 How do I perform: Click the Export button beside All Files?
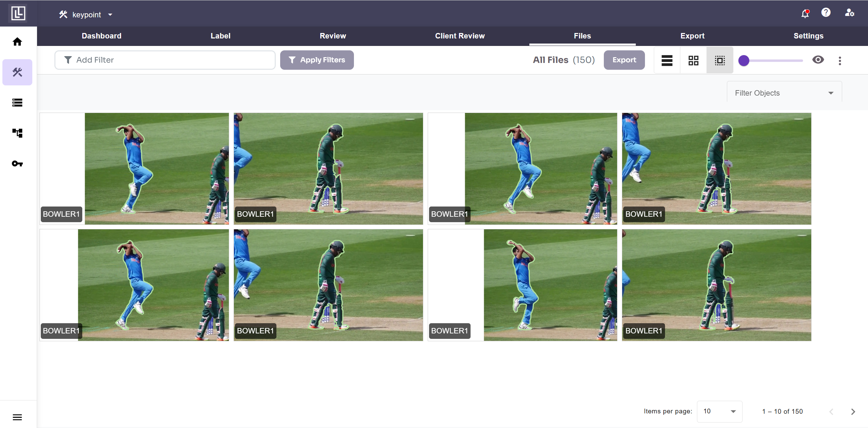tap(624, 60)
